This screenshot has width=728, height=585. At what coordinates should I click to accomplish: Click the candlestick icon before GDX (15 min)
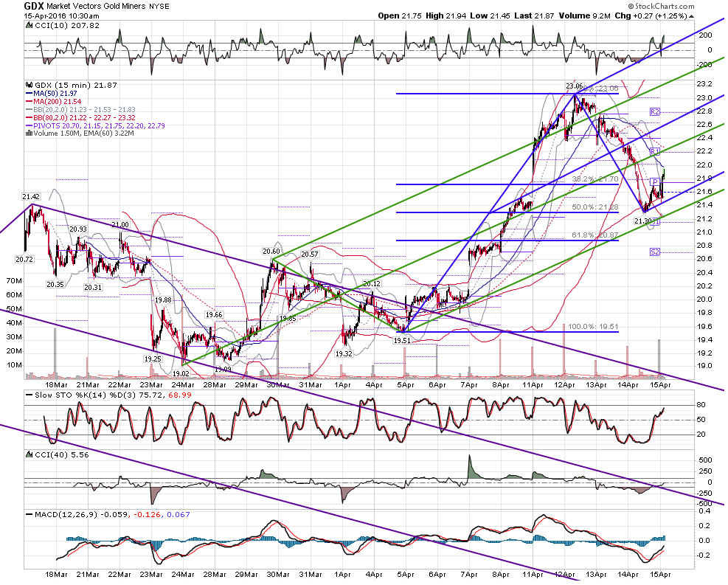point(30,86)
